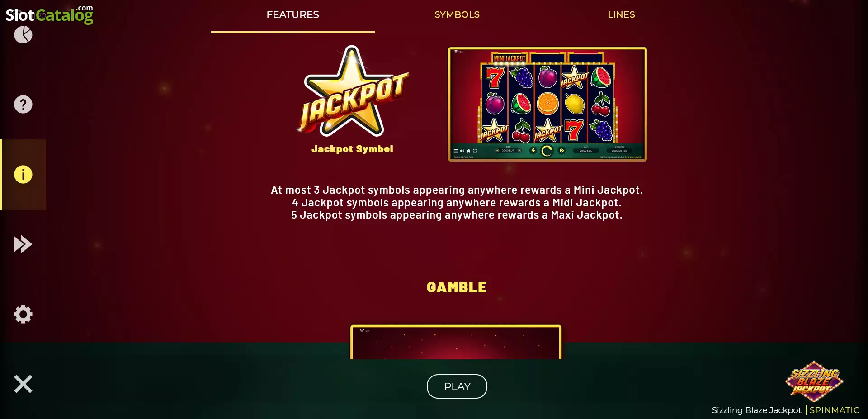Image resolution: width=868 pixels, height=419 pixels.
Task: Click the PLAY button
Action: [457, 386]
